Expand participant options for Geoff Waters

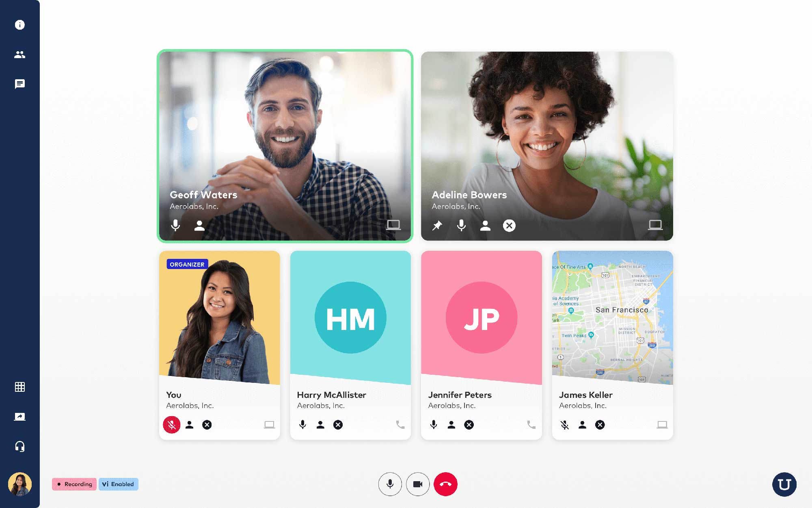(199, 225)
